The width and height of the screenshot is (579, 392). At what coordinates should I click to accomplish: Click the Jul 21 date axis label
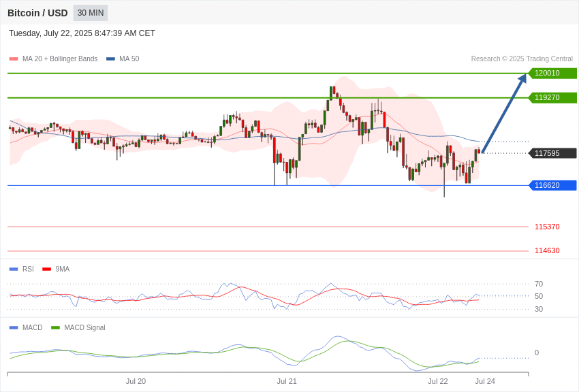pyautogui.click(x=287, y=381)
